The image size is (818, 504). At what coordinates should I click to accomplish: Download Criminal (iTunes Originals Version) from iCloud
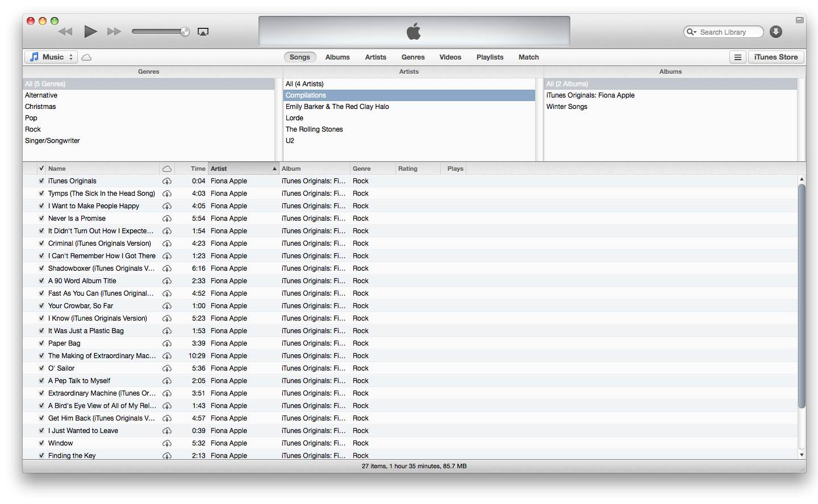(x=167, y=243)
